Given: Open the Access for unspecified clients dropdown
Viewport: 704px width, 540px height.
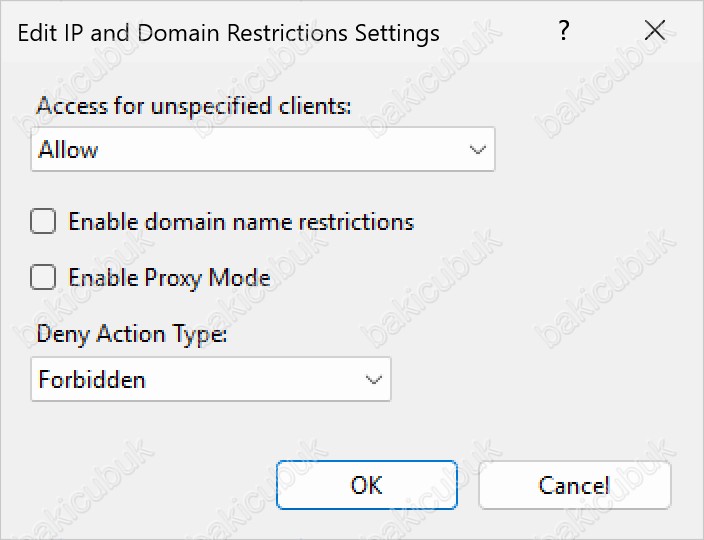Looking at the screenshot, I should pyautogui.click(x=263, y=149).
